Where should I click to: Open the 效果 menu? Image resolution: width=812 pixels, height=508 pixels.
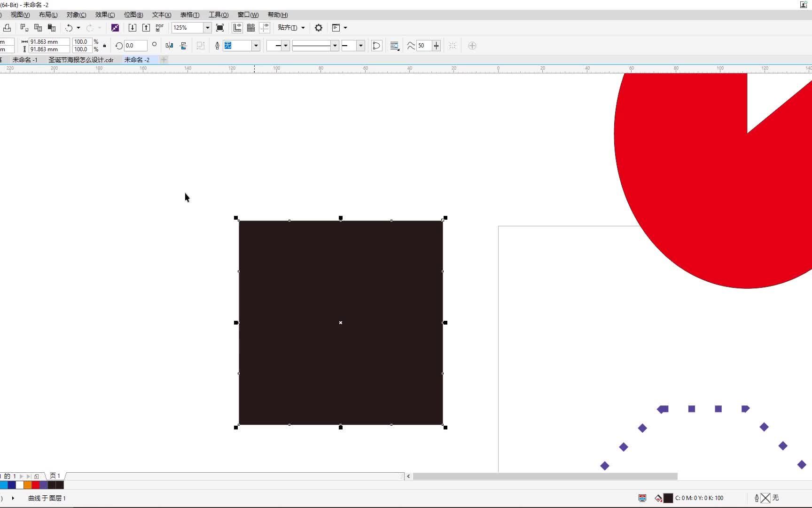(105, 15)
